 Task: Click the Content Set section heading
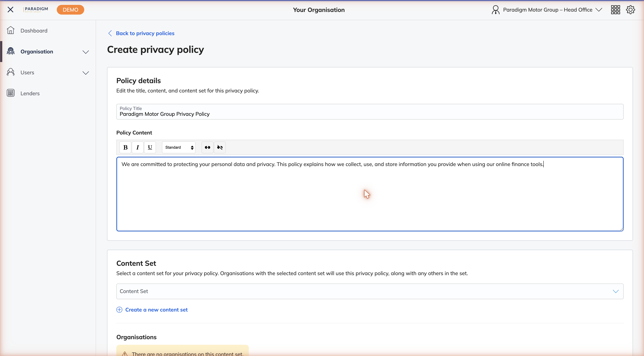[136, 263]
